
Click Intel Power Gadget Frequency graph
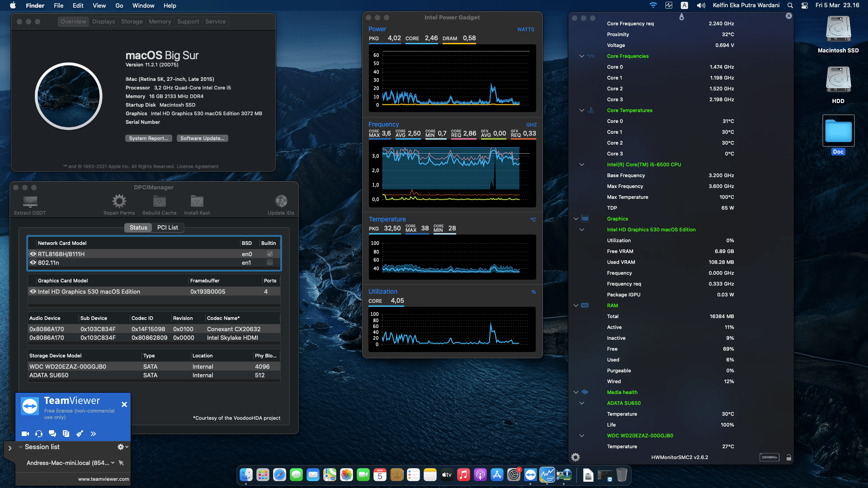(452, 174)
